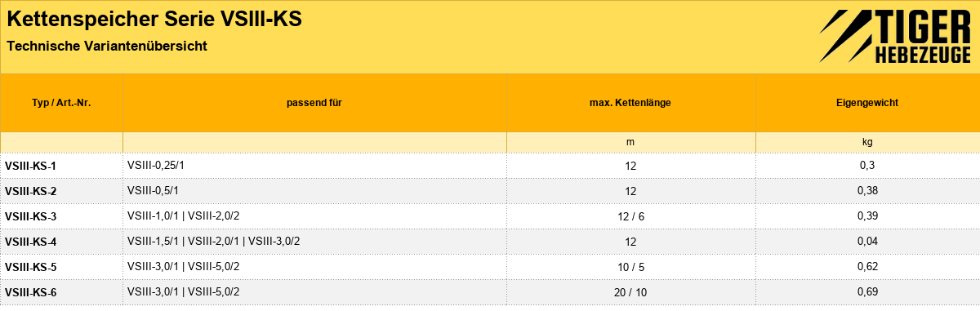Click the Eigengewicht column header
Screen dimensions: 980x311
[x=868, y=104]
